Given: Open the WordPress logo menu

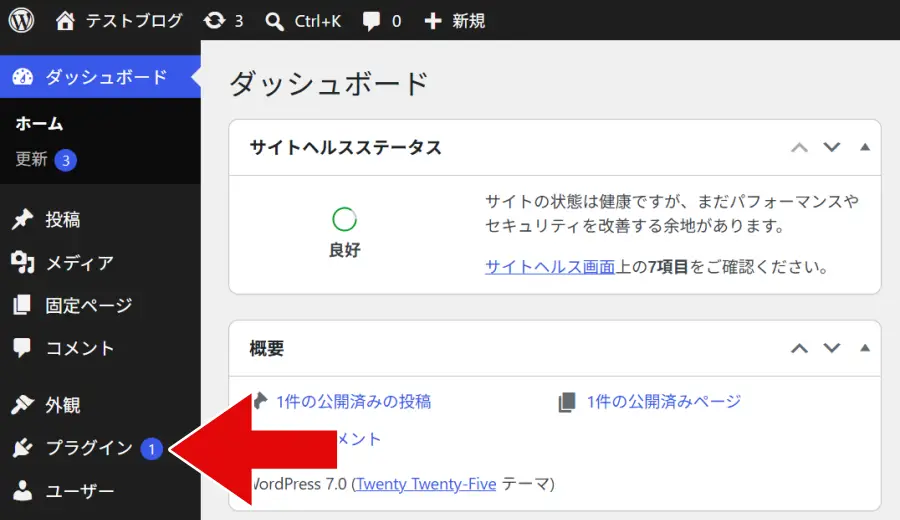Looking at the screenshot, I should [x=21, y=21].
